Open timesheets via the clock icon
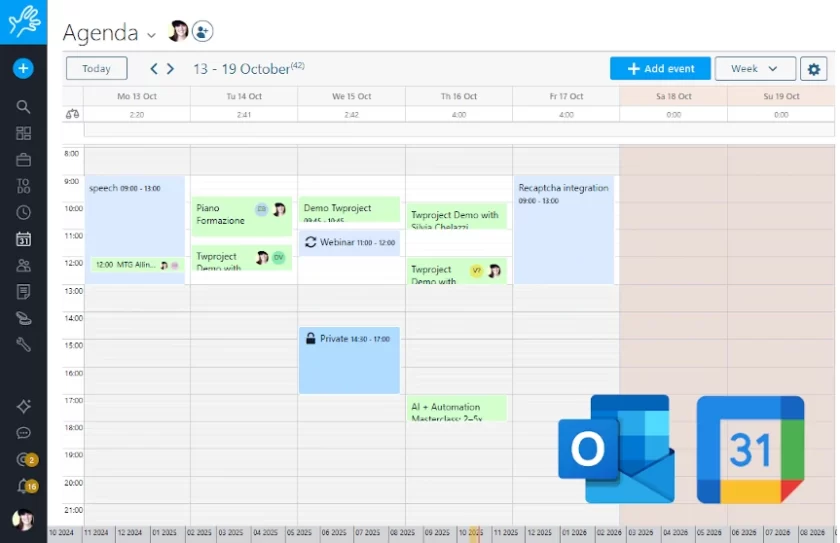 click(23, 213)
